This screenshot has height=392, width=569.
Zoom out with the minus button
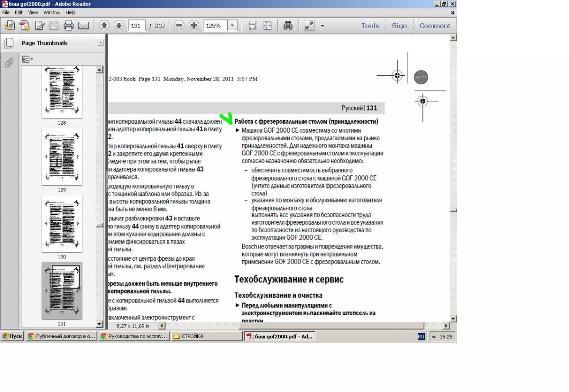pos(179,26)
